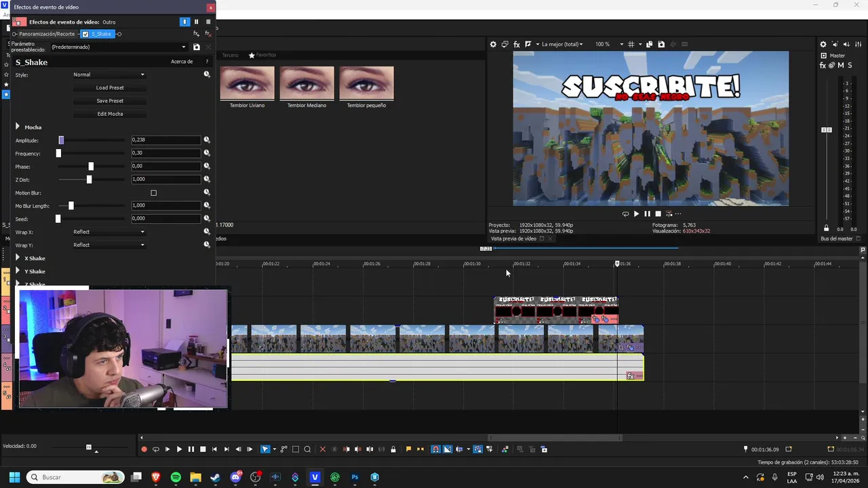Open the Parámetro preestablecido dropdown
The width and height of the screenshot is (868, 488).
(x=119, y=47)
